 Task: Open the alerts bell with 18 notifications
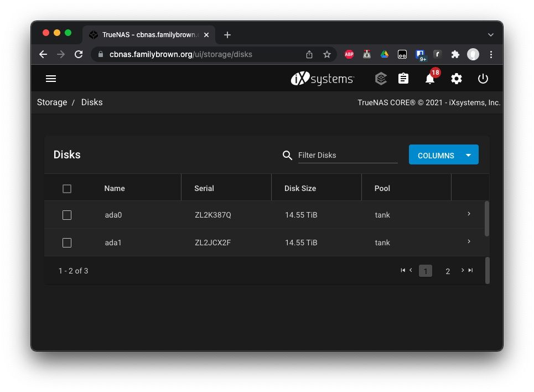click(430, 79)
